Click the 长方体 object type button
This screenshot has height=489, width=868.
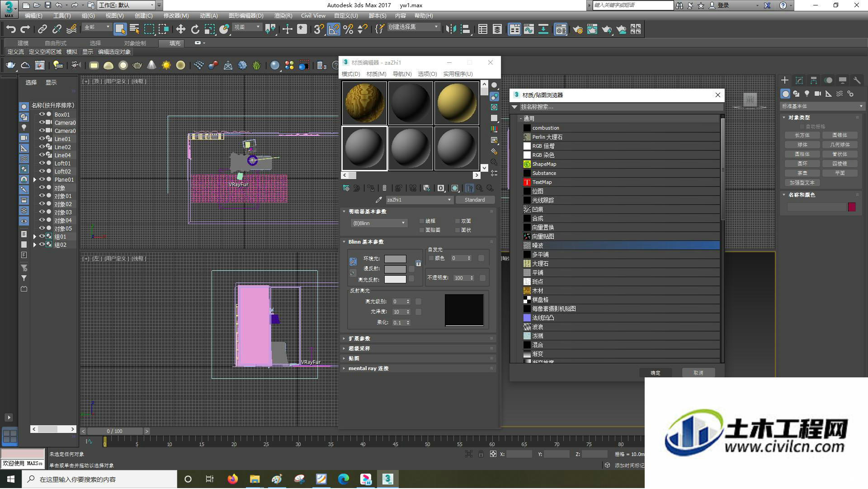802,135
